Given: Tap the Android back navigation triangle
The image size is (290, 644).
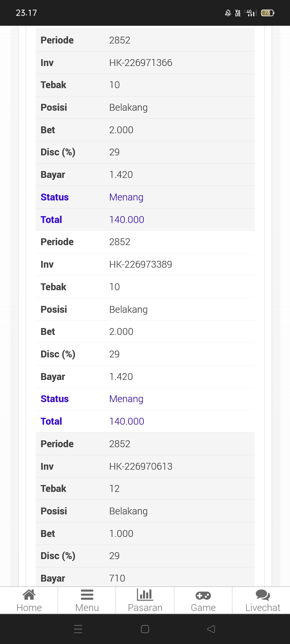Looking at the screenshot, I should (x=211, y=629).
